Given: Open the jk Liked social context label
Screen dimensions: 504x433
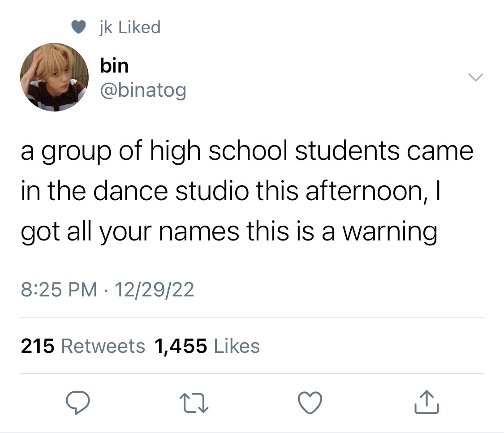Looking at the screenshot, I should (x=130, y=27).
